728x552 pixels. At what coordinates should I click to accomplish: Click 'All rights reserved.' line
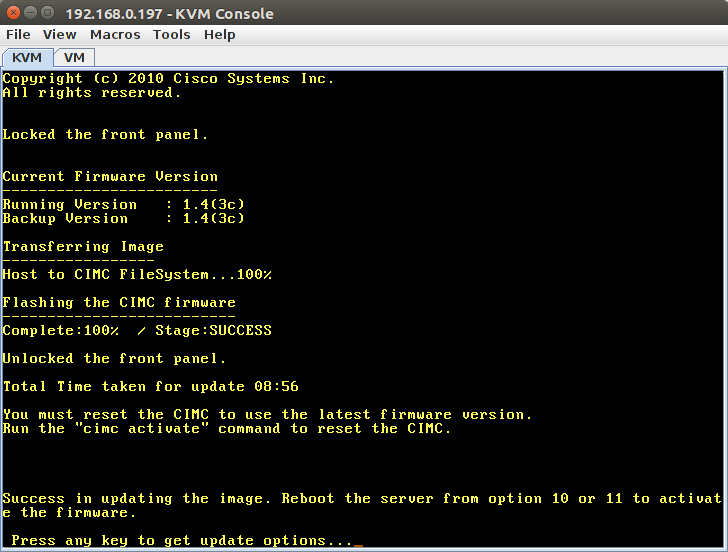[92, 92]
